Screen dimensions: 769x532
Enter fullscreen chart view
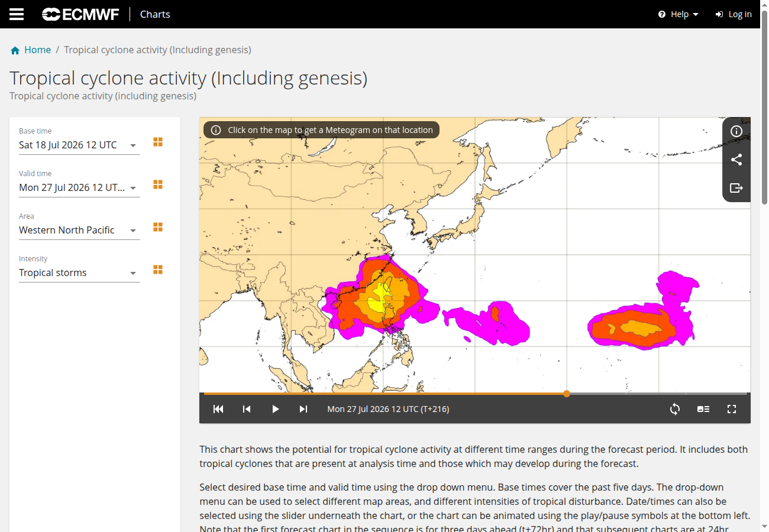click(x=732, y=409)
